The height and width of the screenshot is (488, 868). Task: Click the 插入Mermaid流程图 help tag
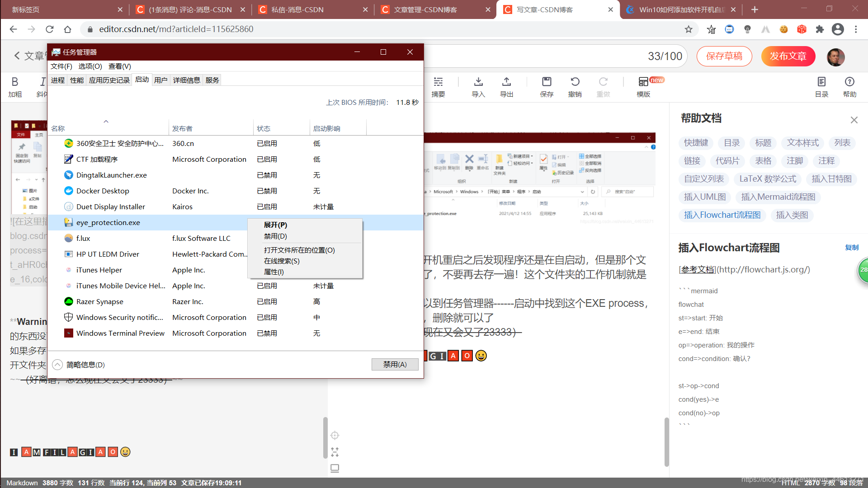pos(778,197)
